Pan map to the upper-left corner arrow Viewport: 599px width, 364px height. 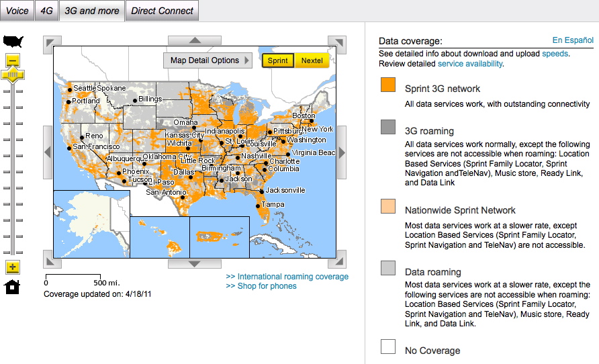click(52, 45)
